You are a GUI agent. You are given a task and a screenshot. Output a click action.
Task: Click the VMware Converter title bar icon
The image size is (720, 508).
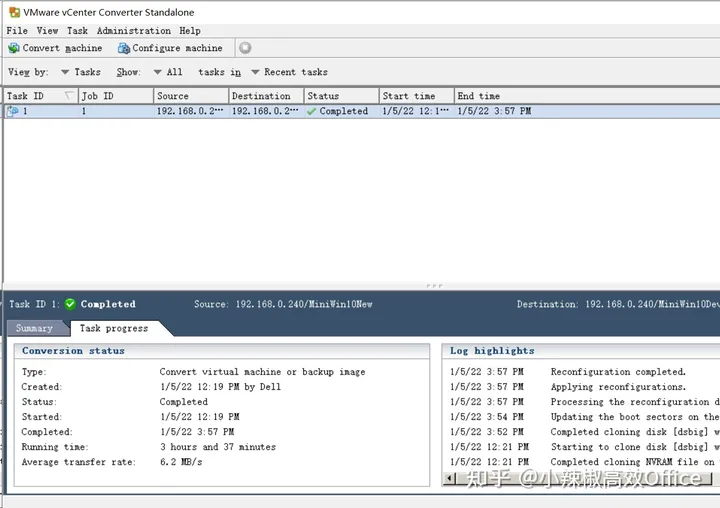(15, 12)
